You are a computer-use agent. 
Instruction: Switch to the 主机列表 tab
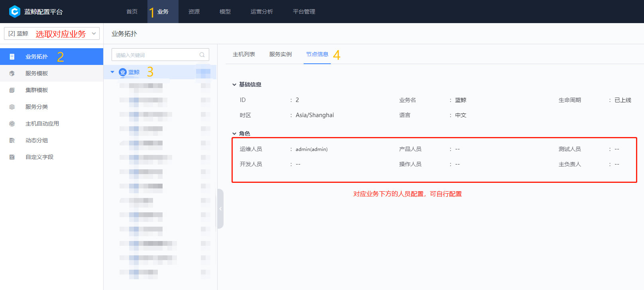point(244,54)
